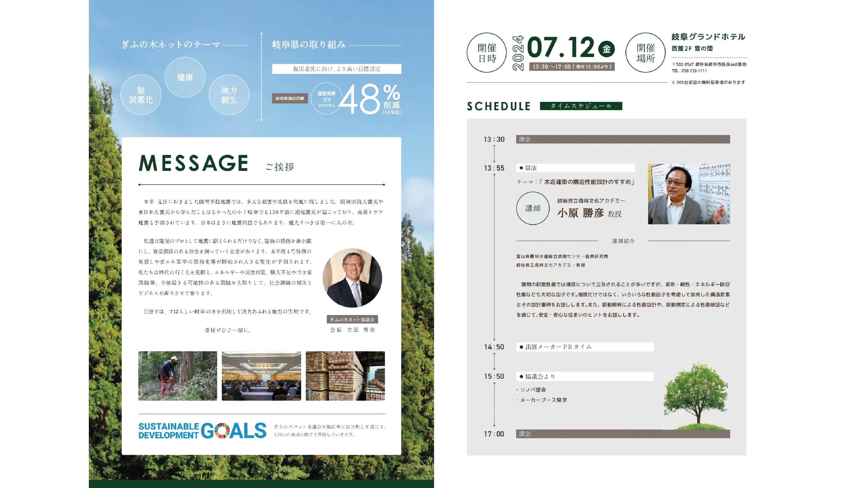Click the メーカーブース見学 bullet item
This screenshot has height=488, width=868.
coord(542,400)
